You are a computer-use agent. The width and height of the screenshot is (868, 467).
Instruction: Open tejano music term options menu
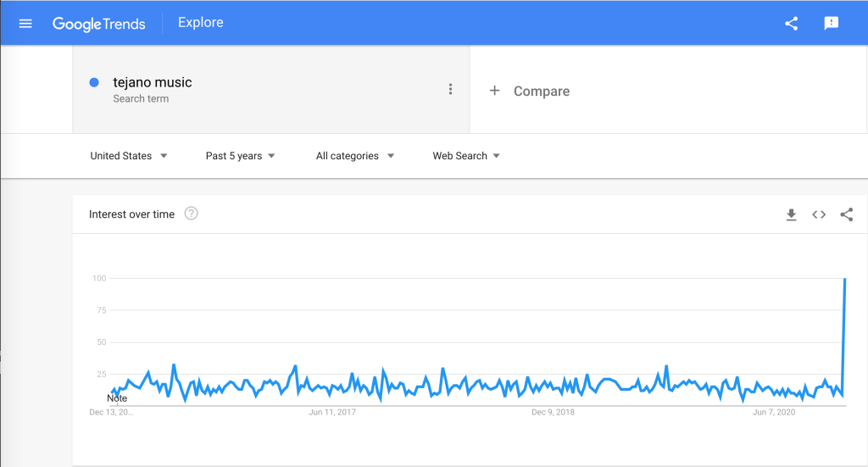451,89
